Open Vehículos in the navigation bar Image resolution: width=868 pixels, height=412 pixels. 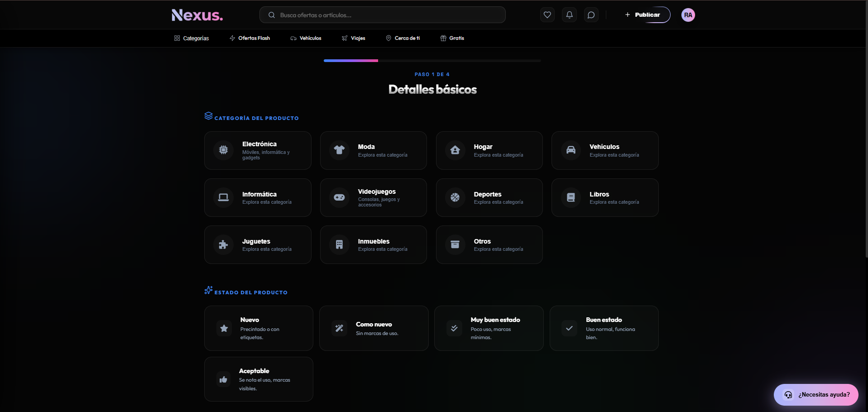[x=306, y=38]
